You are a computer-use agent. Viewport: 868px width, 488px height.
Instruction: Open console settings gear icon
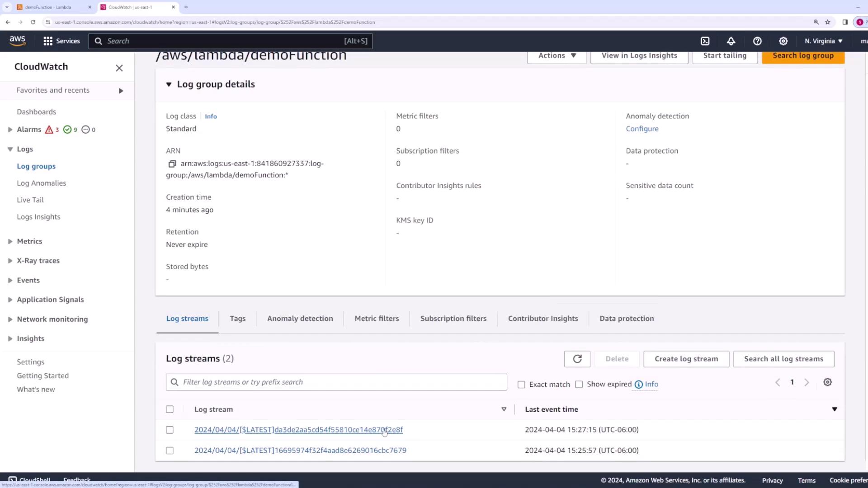783,41
